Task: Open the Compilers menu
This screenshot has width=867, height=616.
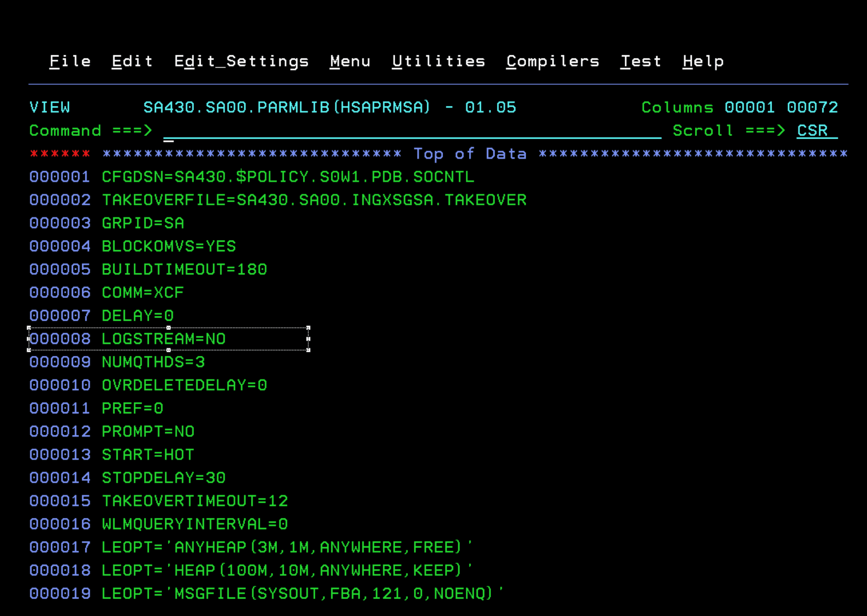Action: point(552,61)
